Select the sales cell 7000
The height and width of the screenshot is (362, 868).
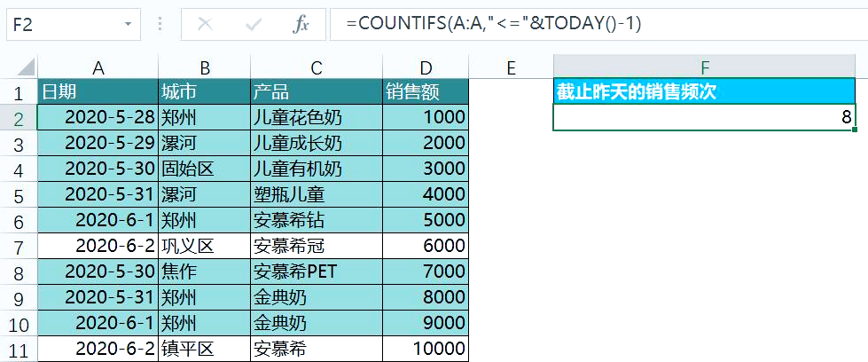(x=426, y=272)
